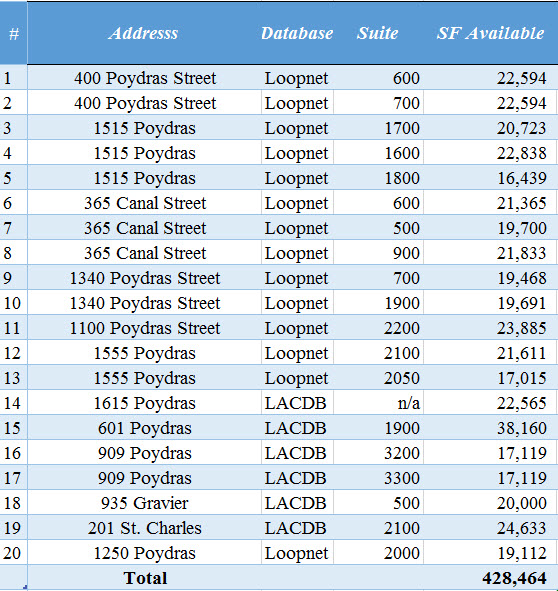Click the row number 20 cell
This screenshot has width=558, height=591.
14,553
